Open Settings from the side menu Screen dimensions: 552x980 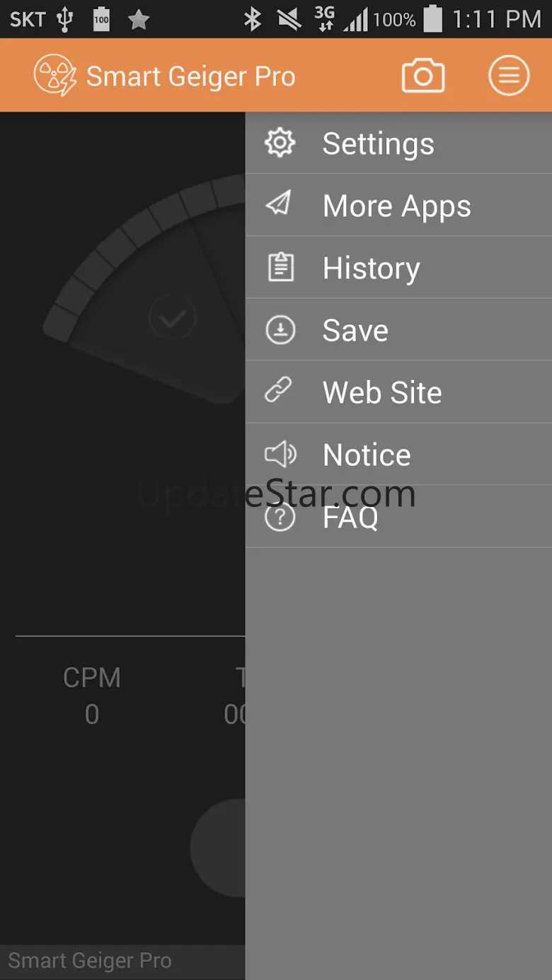(378, 144)
